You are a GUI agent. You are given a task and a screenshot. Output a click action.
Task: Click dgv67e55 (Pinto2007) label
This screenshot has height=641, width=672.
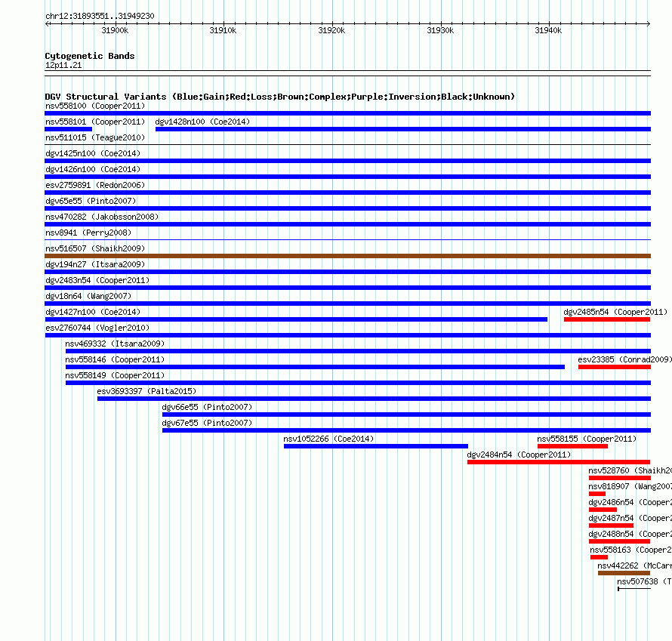(207, 423)
